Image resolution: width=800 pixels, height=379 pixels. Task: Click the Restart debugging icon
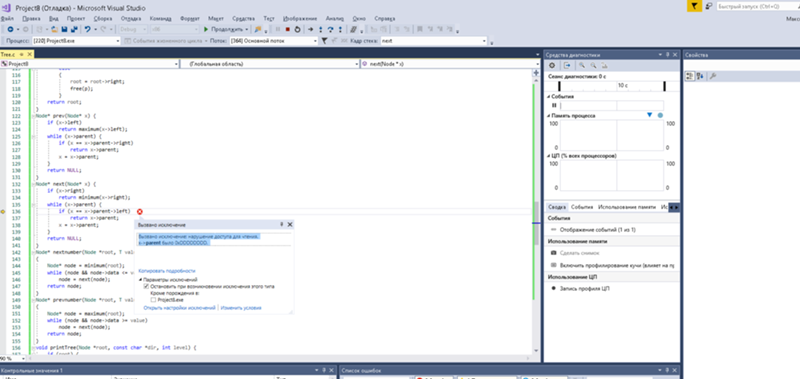[297, 30]
